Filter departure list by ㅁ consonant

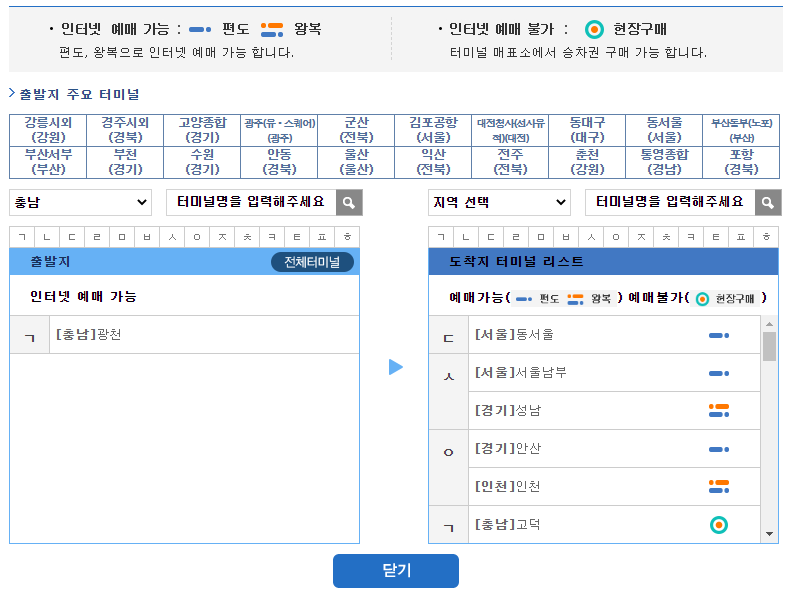122,237
